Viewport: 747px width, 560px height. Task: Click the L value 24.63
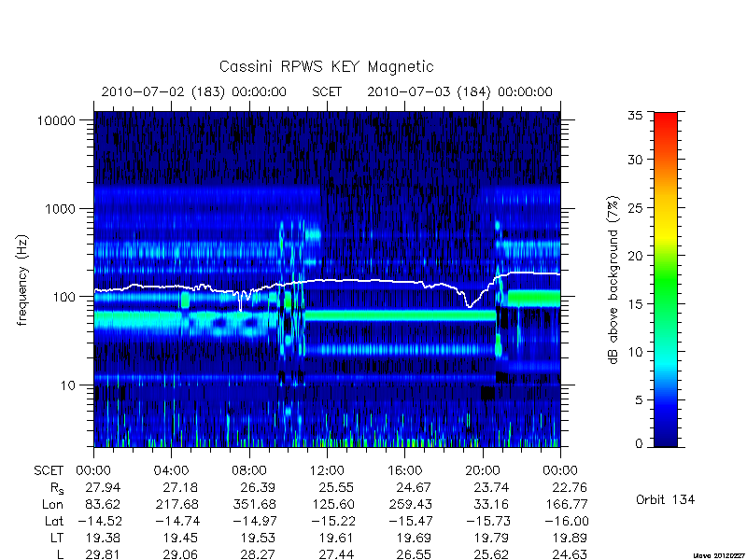point(570,554)
